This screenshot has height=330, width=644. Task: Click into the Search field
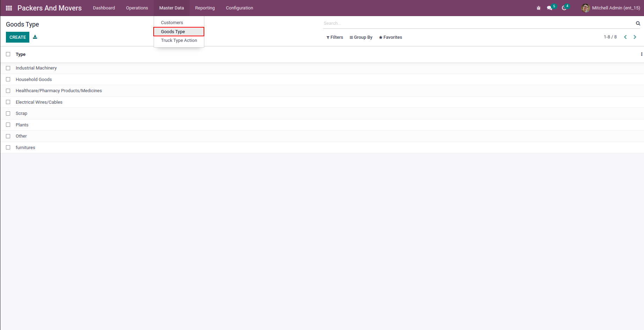click(478, 23)
